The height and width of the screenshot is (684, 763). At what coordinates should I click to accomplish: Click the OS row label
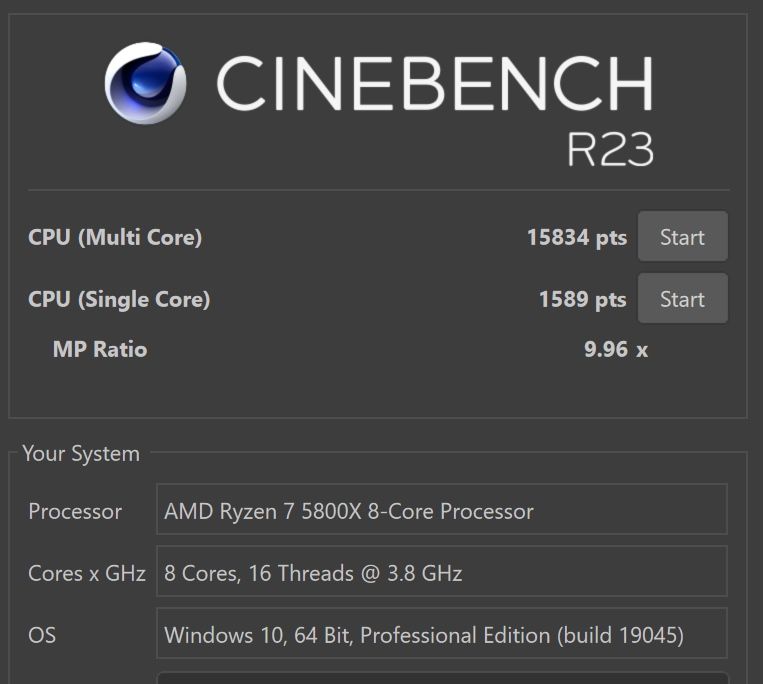[x=42, y=635]
